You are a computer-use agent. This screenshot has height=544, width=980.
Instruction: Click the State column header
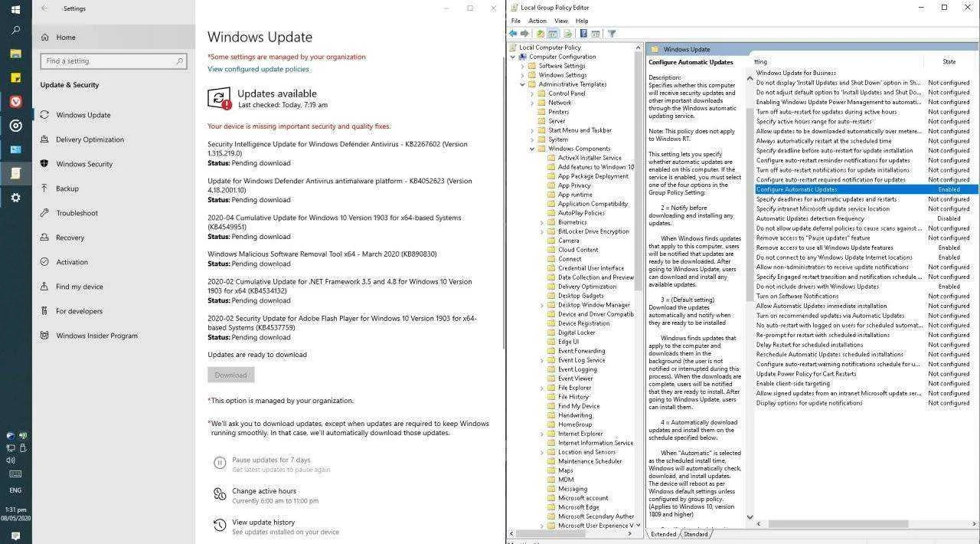tap(949, 61)
